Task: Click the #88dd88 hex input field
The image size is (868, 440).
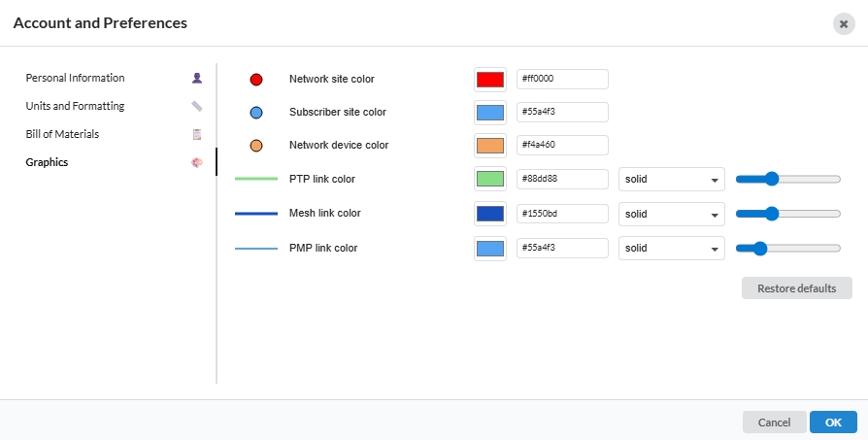Action: click(x=562, y=180)
